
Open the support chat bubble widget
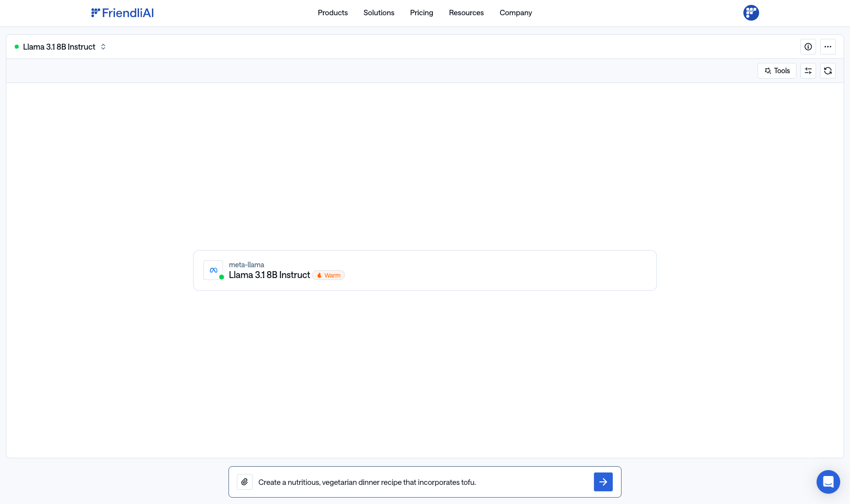point(828,482)
